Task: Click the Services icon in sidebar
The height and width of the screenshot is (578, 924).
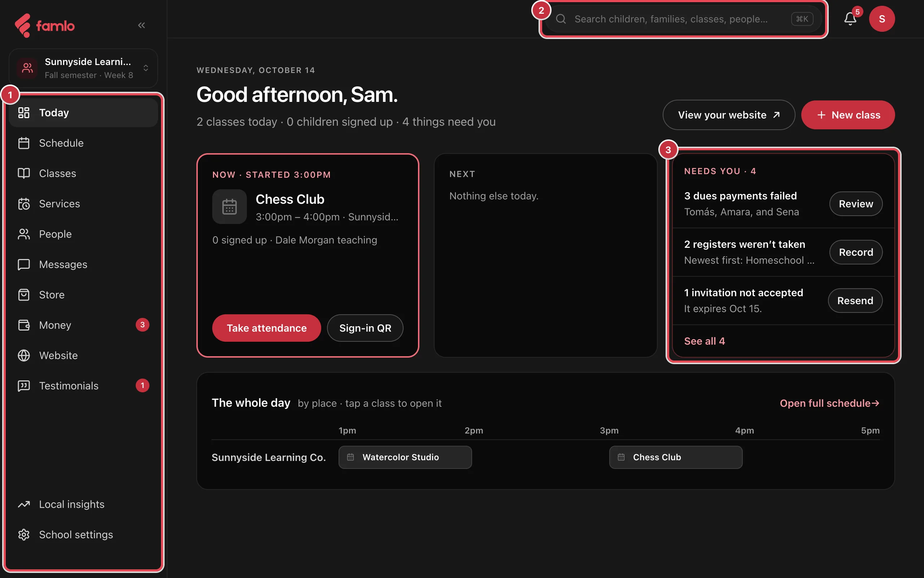Action: pos(24,204)
